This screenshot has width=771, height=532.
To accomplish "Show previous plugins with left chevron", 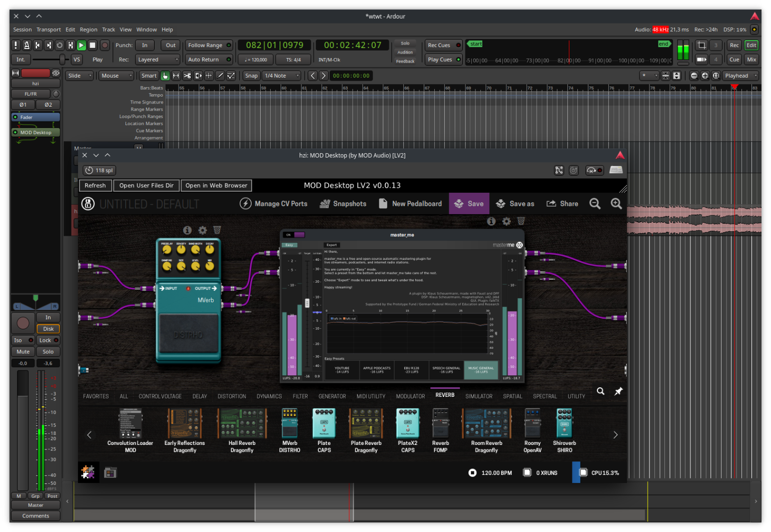I will pos(90,435).
